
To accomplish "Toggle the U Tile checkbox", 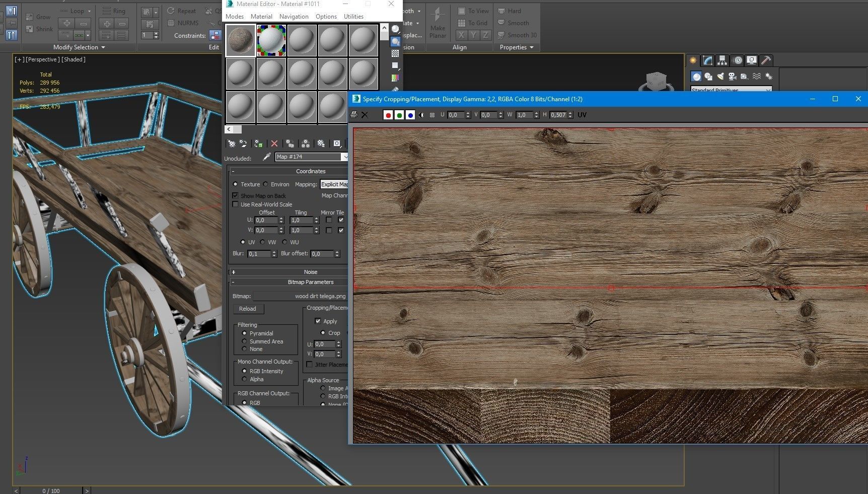I will (x=341, y=220).
